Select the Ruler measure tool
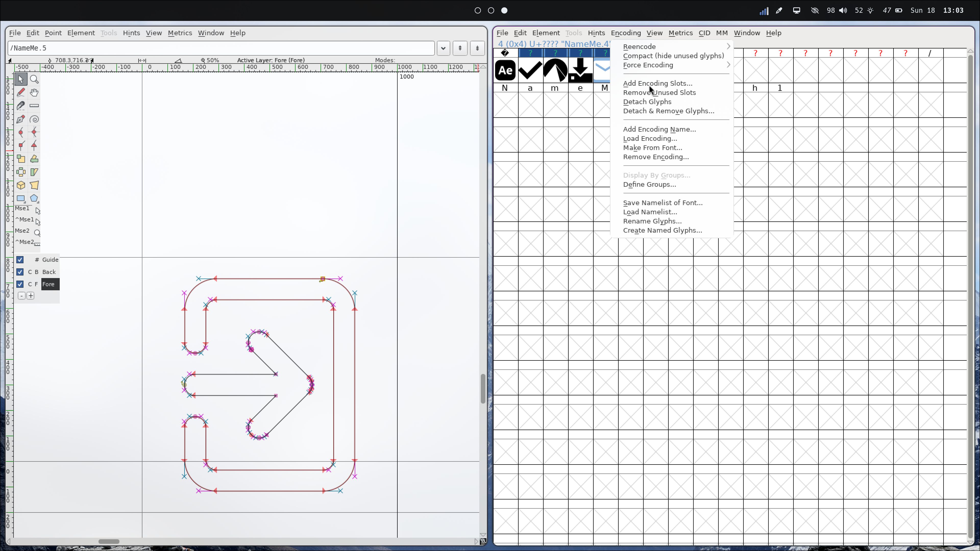This screenshot has width=980, height=551. pos(34,106)
